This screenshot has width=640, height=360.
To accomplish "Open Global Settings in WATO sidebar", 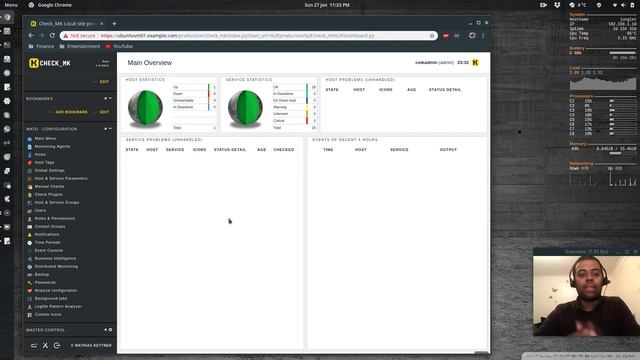I will tap(49, 171).
